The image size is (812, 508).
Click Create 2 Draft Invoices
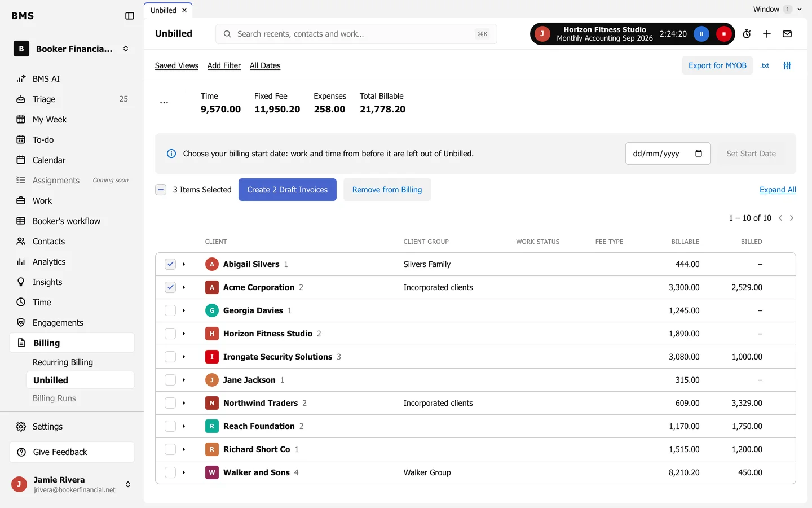pos(288,190)
